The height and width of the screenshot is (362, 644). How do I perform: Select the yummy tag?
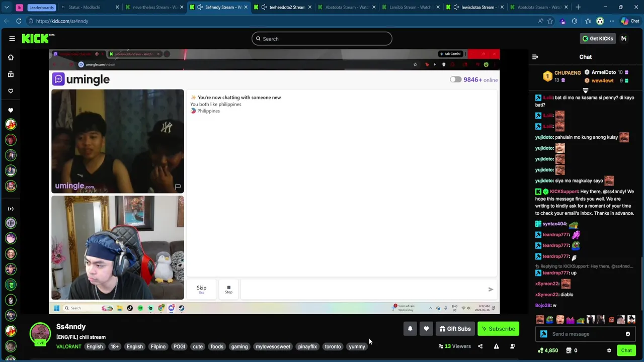357,346
